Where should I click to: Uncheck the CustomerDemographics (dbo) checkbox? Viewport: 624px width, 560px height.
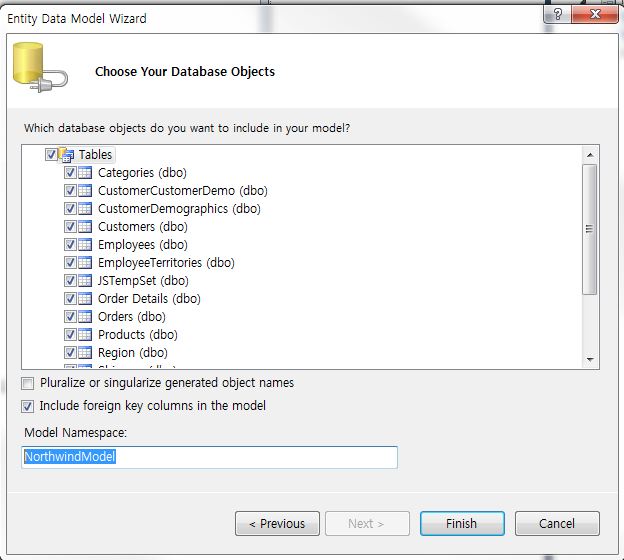(70, 209)
